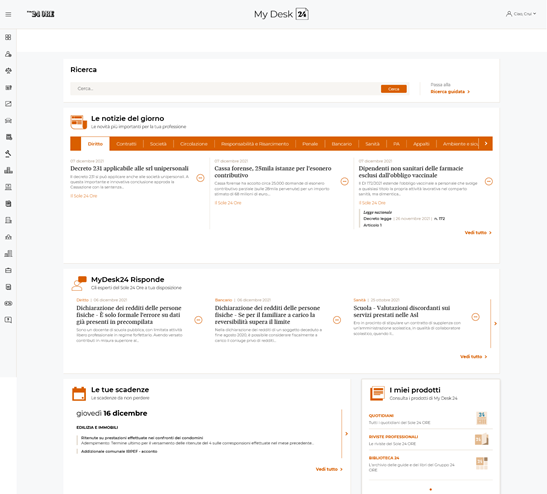Select the Circolazione news tab
547x494 pixels.
[x=194, y=144]
